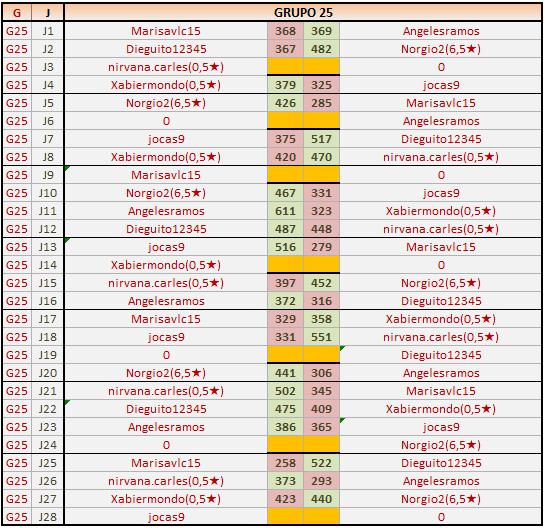The height and width of the screenshot is (528, 545).
Task: Select score 502 in row J21
Action: [x=285, y=391]
